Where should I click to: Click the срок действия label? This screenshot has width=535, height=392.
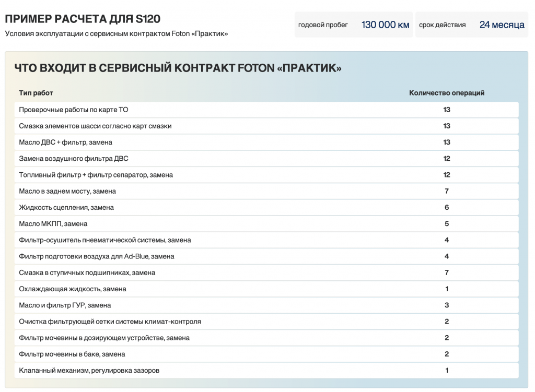(x=442, y=25)
